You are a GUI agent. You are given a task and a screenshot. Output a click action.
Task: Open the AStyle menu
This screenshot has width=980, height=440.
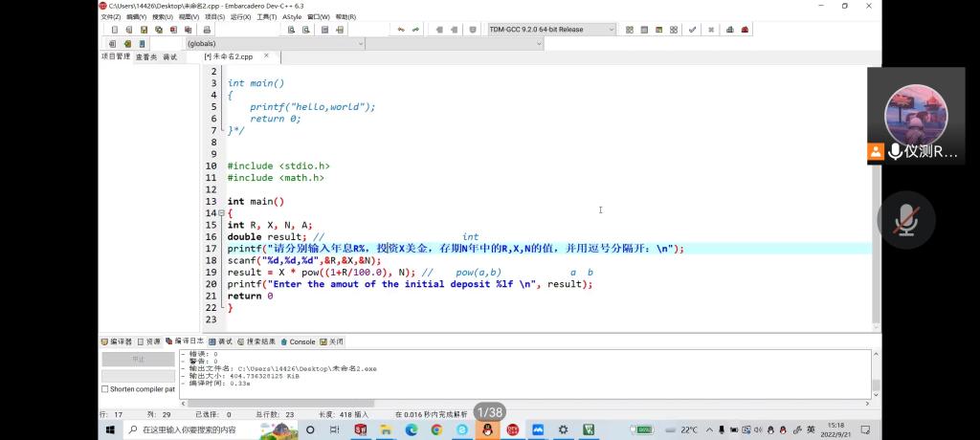coord(292,17)
